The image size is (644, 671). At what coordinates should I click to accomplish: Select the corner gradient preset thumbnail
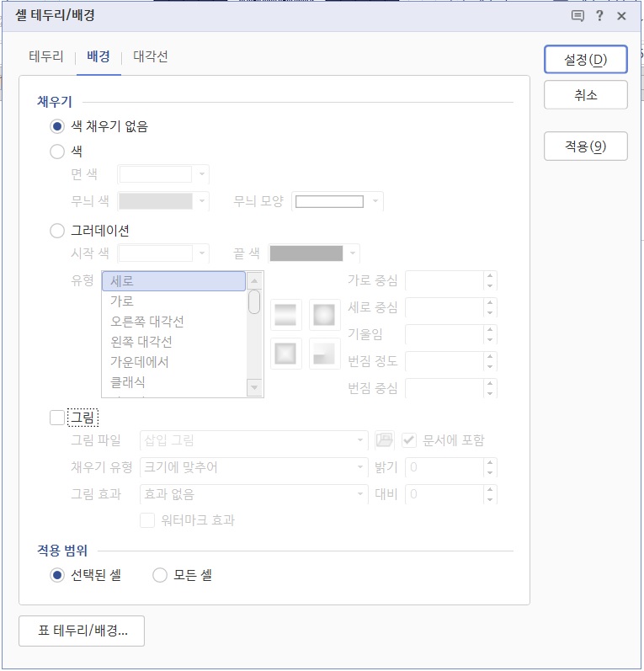point(324,354)
